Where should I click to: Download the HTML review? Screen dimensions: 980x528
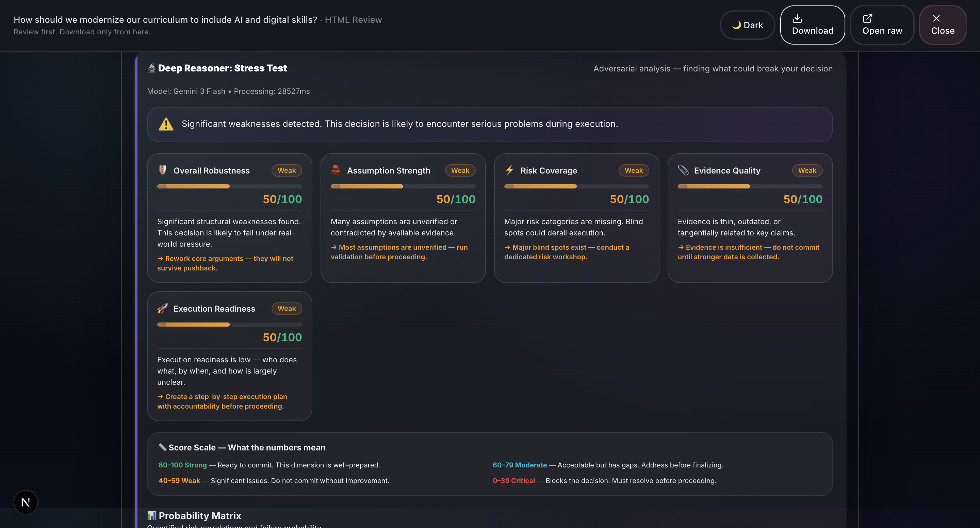point(812,25)
